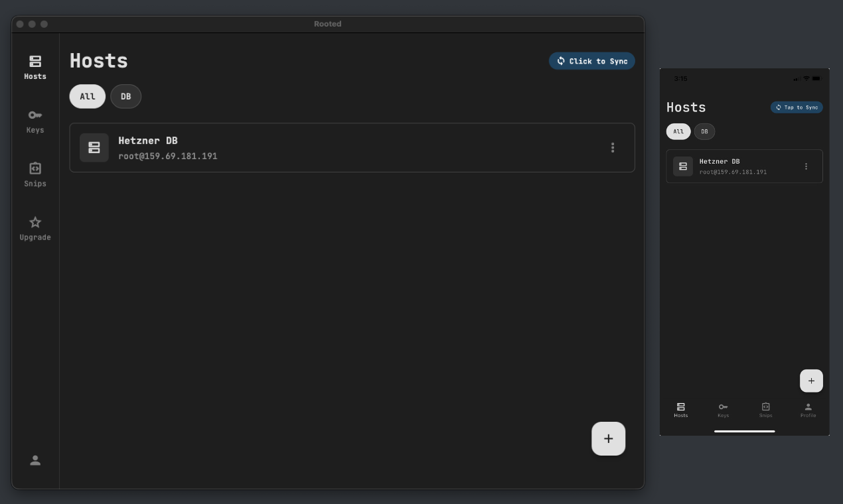Image resolution: width=843 pixels, height=504 pixels.
Task: Toggle the All filter chip
Action: 87,96
